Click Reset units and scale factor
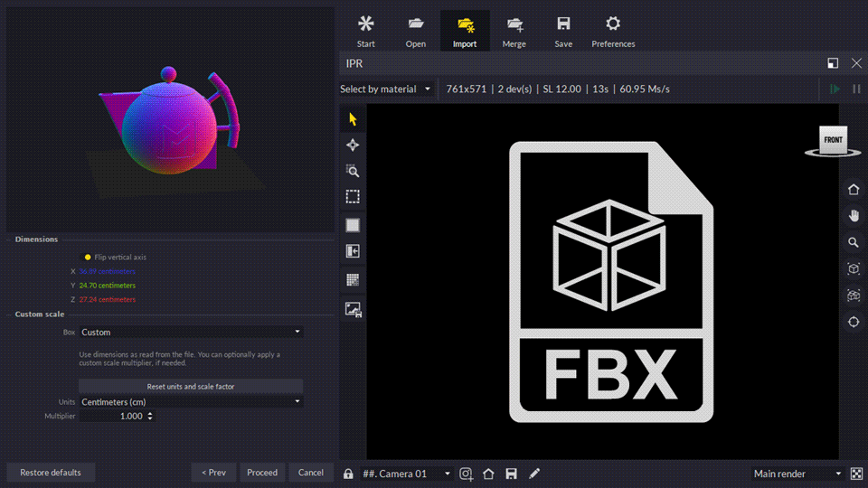Screen dimensions: 868x488 pyautogui.click(x=191, y=386)
